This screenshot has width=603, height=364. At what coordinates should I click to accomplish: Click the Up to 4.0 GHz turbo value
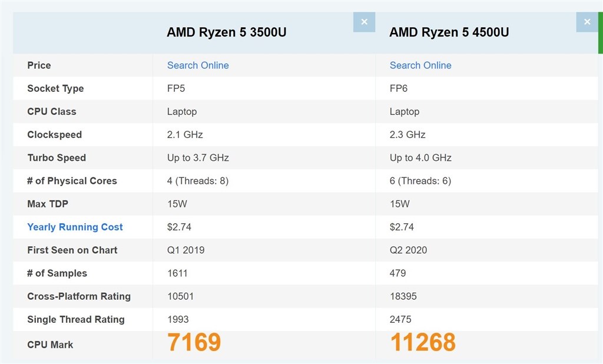pos(420,158)
